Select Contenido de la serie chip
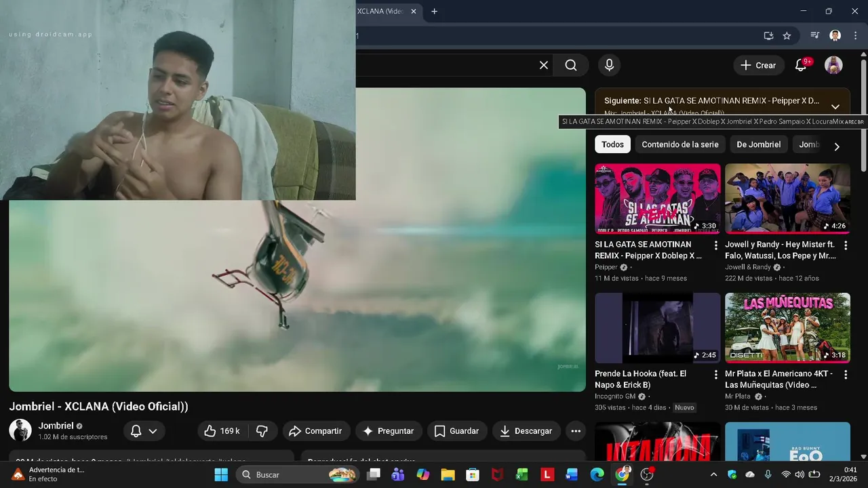 680,144
